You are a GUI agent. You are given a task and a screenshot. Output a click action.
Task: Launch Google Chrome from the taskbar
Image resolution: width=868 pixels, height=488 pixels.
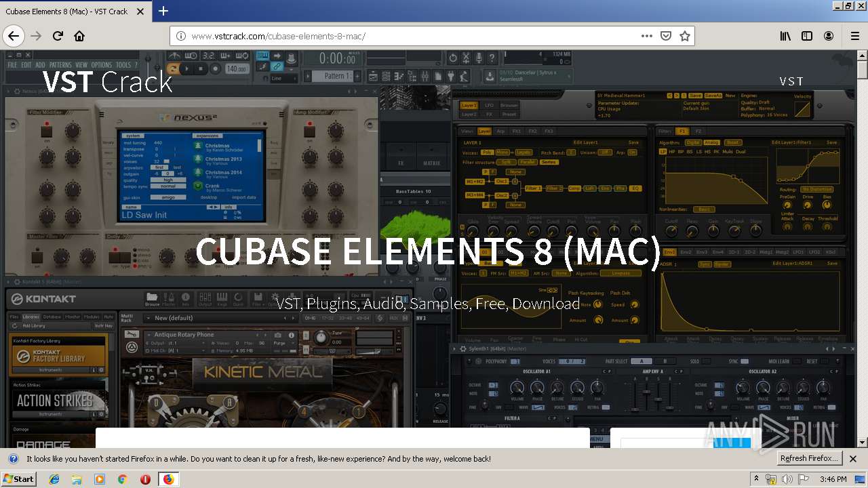pos(122,479)
